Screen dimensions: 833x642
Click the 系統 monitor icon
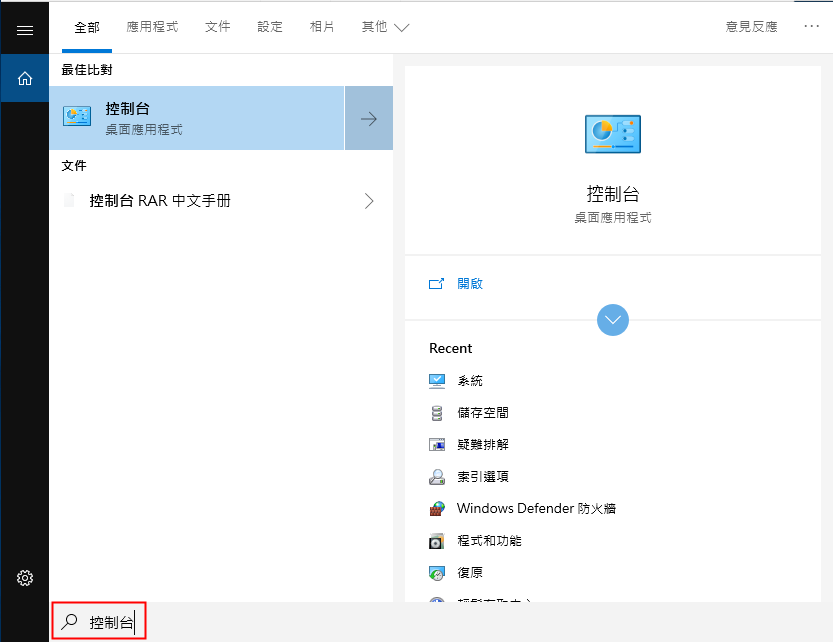coord(437,381)
